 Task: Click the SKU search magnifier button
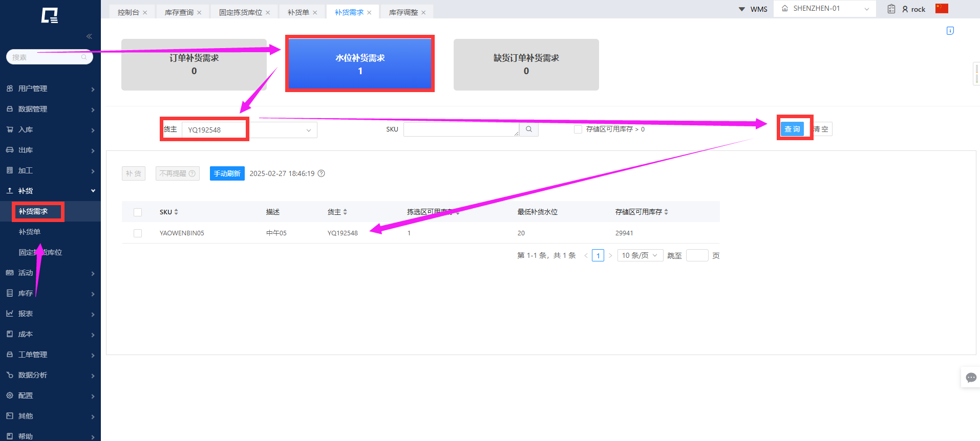pos(529,129)
